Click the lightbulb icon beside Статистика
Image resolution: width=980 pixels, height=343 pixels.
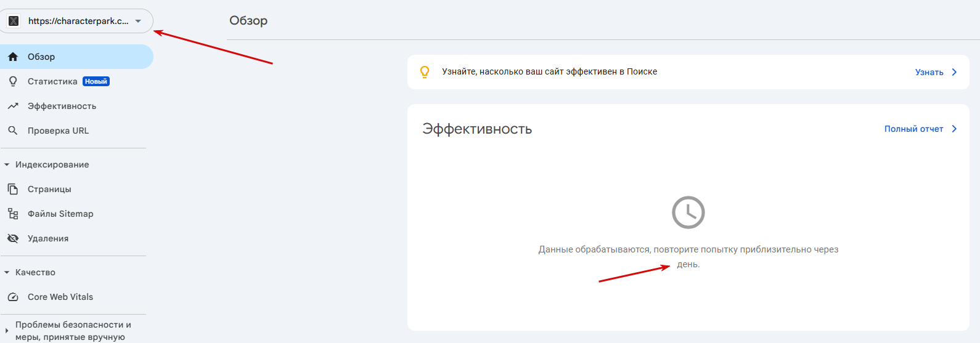click(13, 81)
